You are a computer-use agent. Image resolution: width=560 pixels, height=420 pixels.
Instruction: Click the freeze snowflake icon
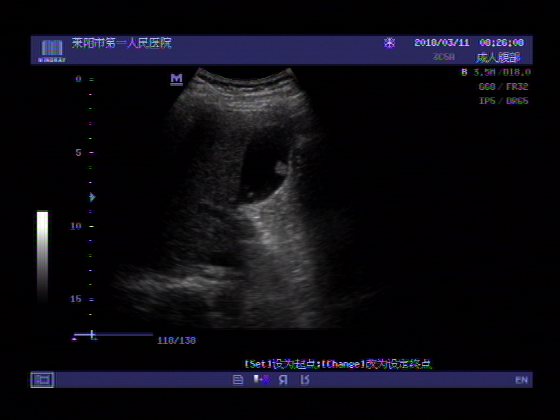click(x=389, y=43)
